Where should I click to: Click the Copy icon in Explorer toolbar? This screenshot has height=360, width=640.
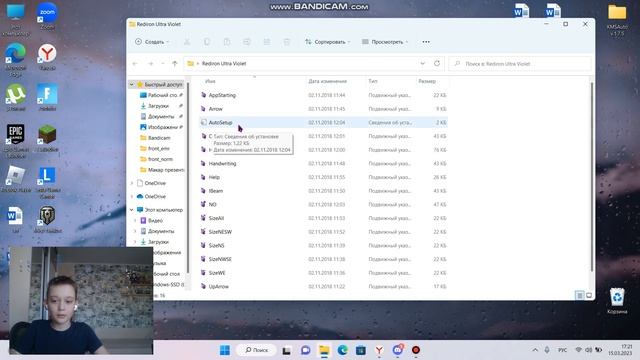pyautogui.click(x=207, y=42)
